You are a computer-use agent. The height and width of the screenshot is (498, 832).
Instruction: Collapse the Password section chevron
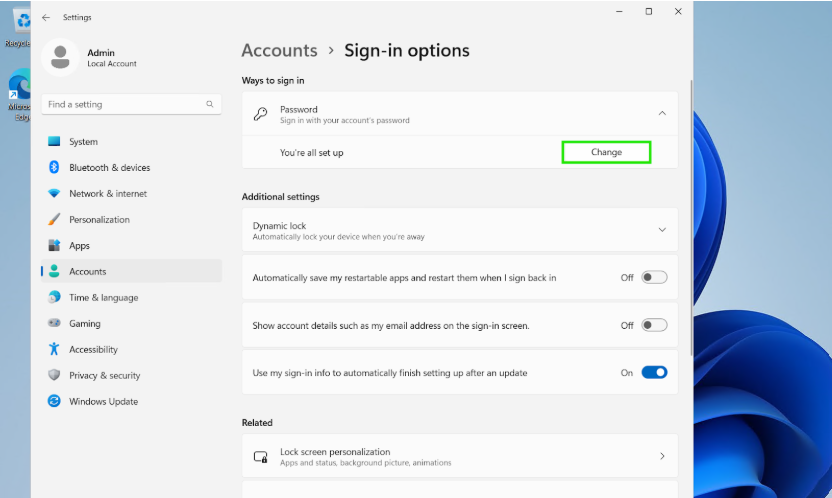point(662,114)
